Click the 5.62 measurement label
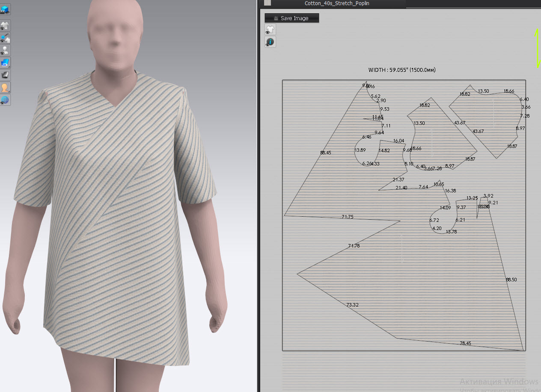 pos(376,96)
